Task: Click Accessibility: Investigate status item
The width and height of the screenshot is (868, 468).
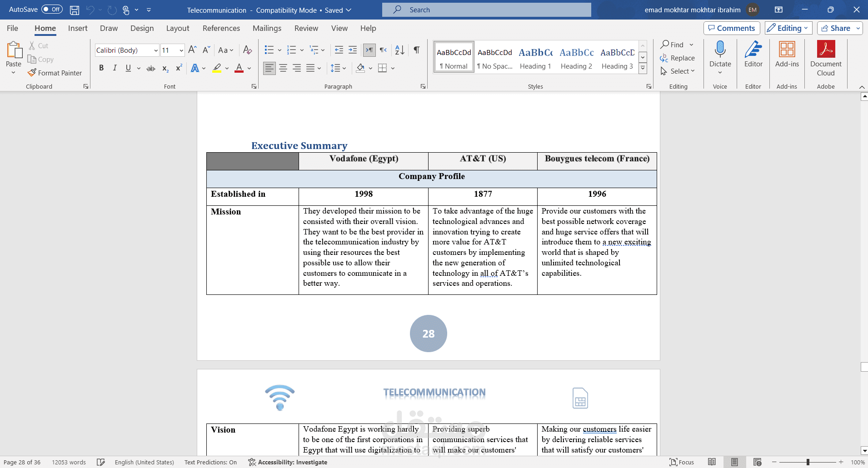Action: (x=288, y=462)
